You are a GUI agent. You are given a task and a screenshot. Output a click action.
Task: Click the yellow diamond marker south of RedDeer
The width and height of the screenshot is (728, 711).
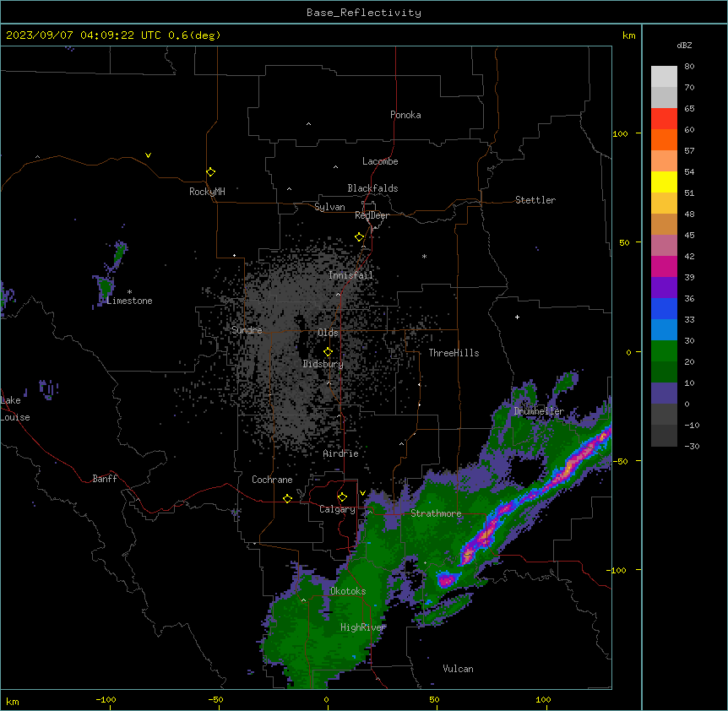tap(359, 237)
